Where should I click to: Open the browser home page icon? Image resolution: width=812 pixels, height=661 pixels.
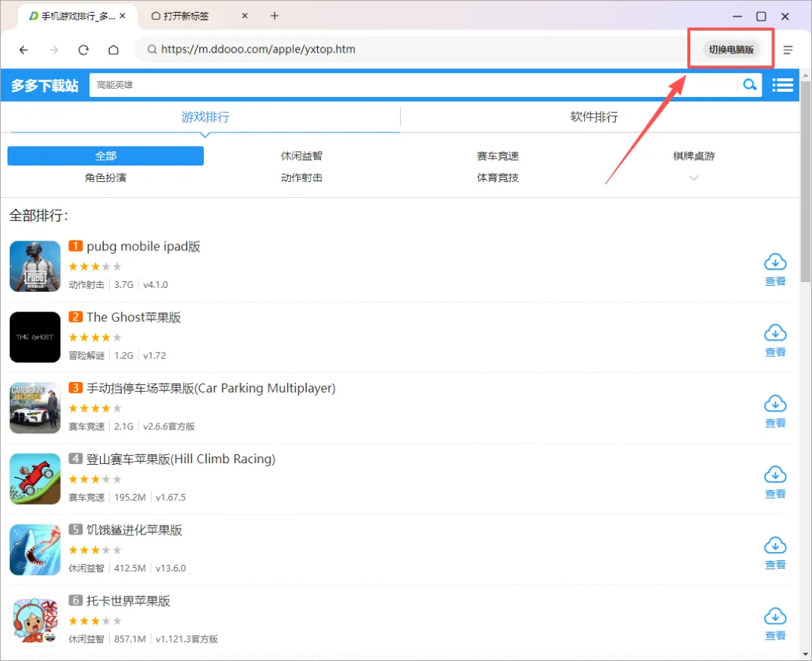point(114,50)
